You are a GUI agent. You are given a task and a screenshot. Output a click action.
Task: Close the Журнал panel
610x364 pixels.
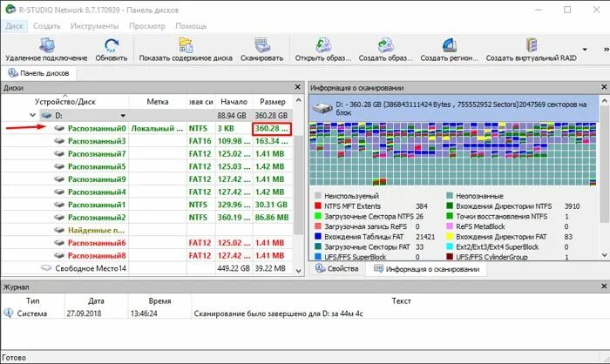click(604, 286)
